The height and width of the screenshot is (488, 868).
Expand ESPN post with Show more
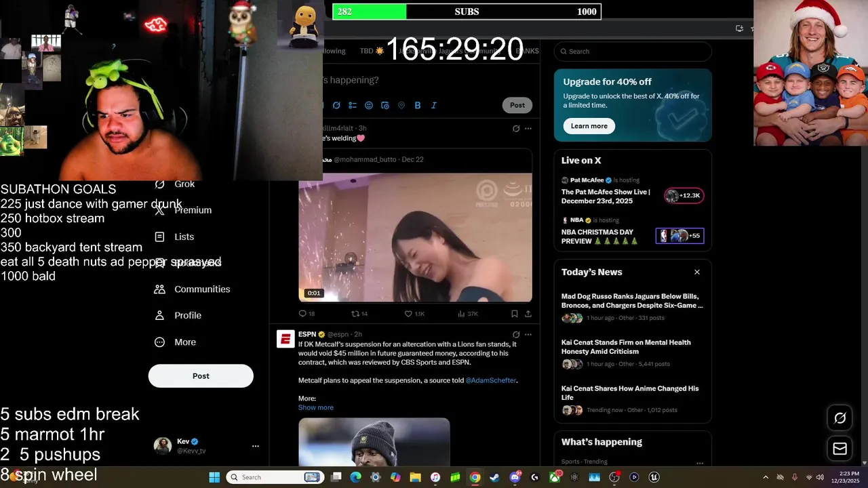315,407
